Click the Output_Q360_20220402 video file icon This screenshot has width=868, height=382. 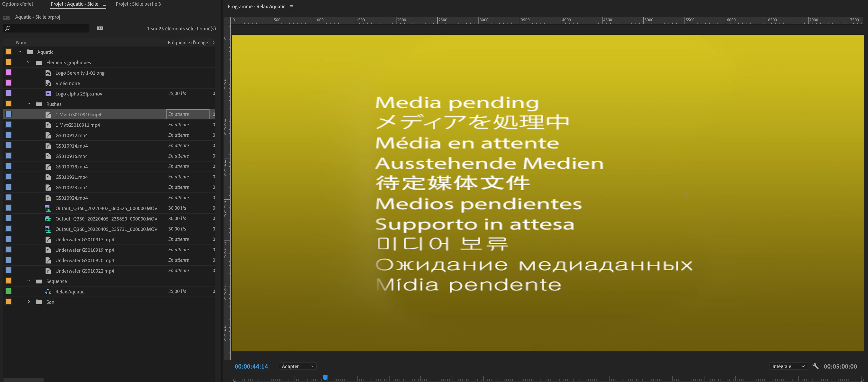pyautogui.click(x=48, y=208)
